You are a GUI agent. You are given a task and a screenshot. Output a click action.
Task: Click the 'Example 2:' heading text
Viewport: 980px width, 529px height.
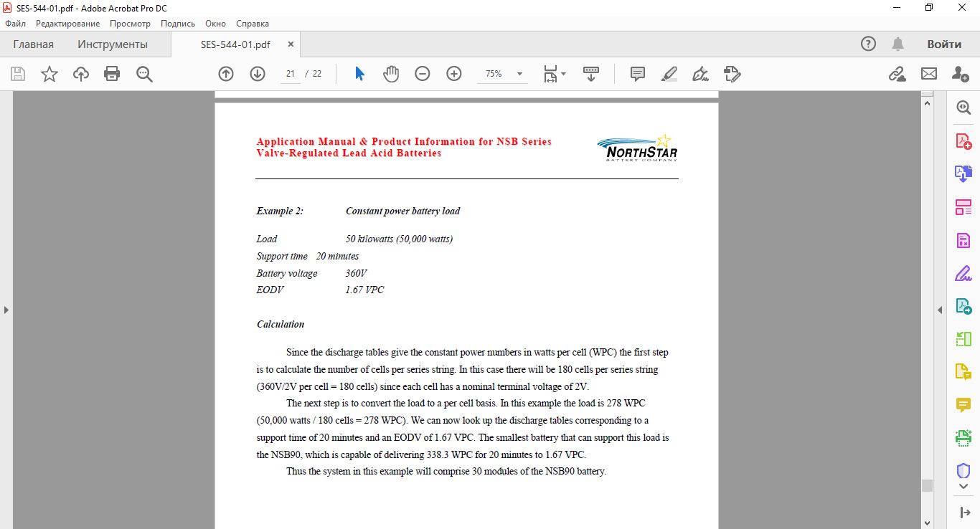(280, 211)
